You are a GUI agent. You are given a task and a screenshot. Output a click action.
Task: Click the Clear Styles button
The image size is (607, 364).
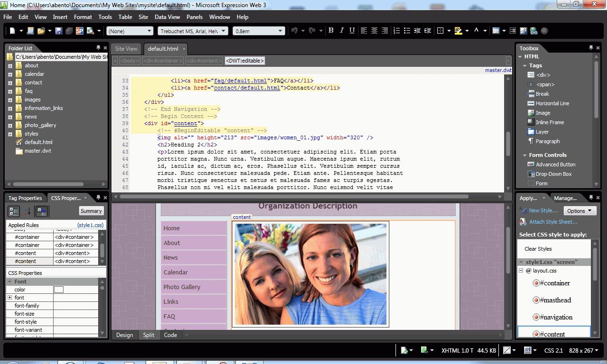[538, 248]
